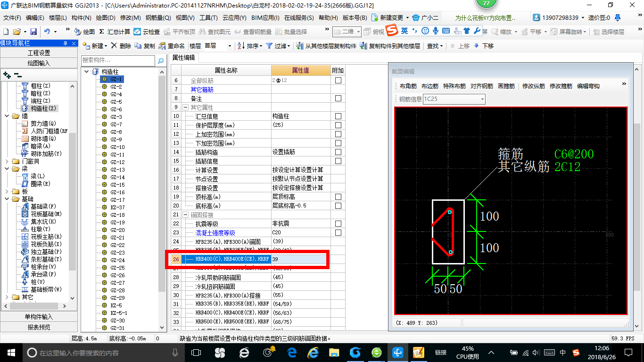Screen dimensions: 644x362
Task: Toggle 附加 checkbox for 备注 row
Action: click(338, 99)
